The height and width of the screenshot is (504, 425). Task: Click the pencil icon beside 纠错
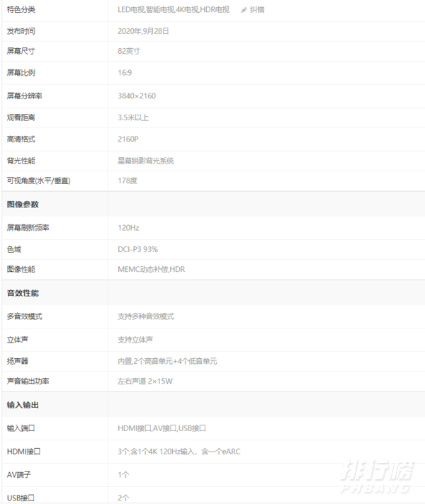tap(244, 10)
